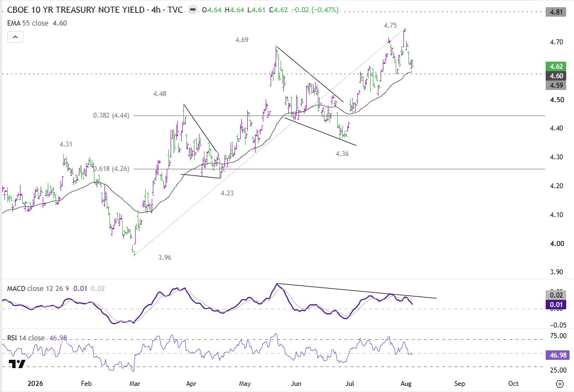Click the 4.59 price axis label

pos(556,86)
